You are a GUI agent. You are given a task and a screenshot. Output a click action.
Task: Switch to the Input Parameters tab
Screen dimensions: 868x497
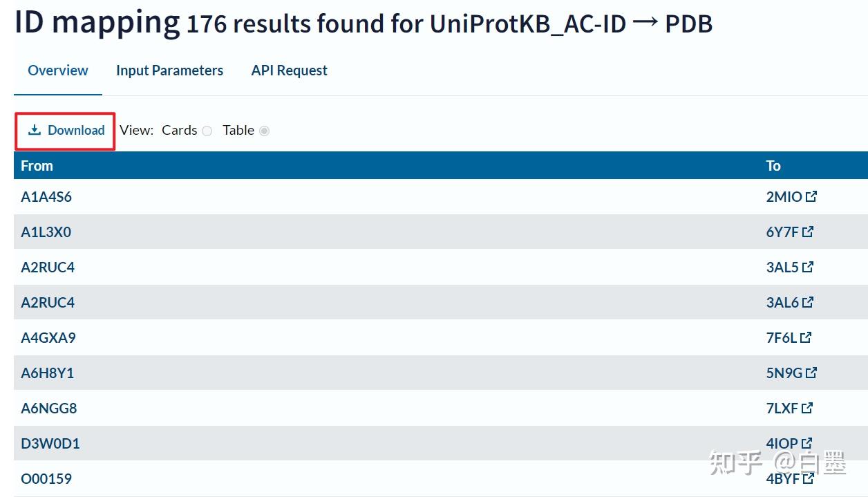click(x=169, y=70)
